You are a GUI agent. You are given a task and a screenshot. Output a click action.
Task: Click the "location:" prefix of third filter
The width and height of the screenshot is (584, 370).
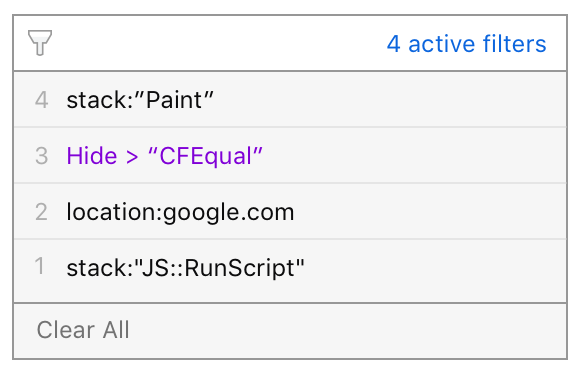pyautogui.click(x=114, y=212)
